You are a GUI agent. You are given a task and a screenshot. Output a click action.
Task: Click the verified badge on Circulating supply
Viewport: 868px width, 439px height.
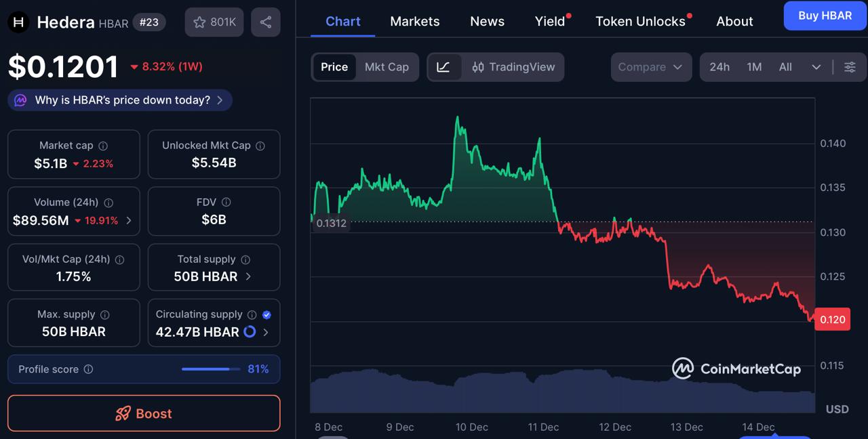267,314
